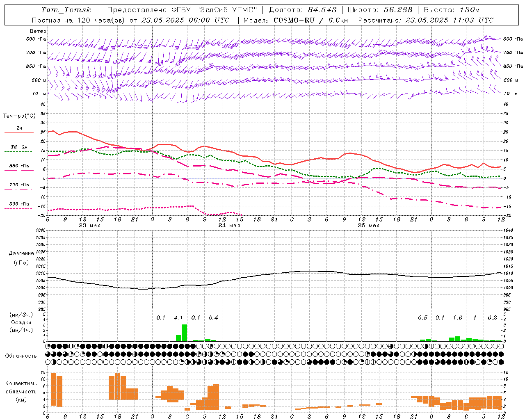Click the Tom_Tomsk station title

click(66, 10)
